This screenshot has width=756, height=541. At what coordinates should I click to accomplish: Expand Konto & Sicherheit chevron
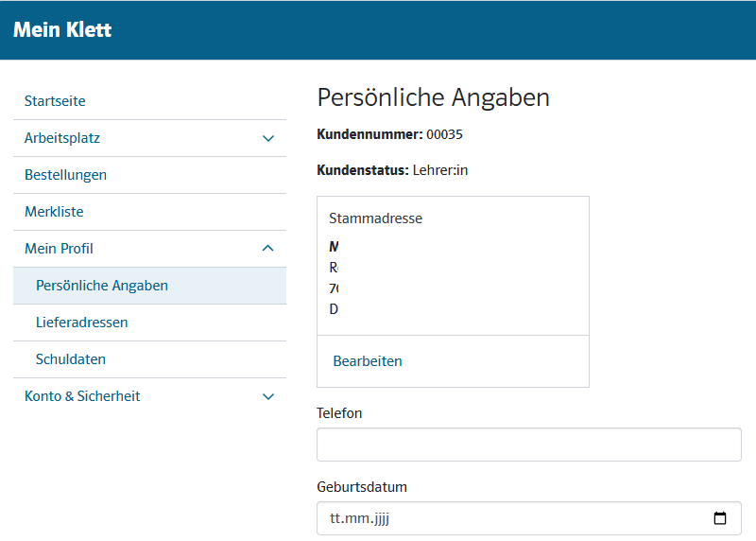pos(268,396)
